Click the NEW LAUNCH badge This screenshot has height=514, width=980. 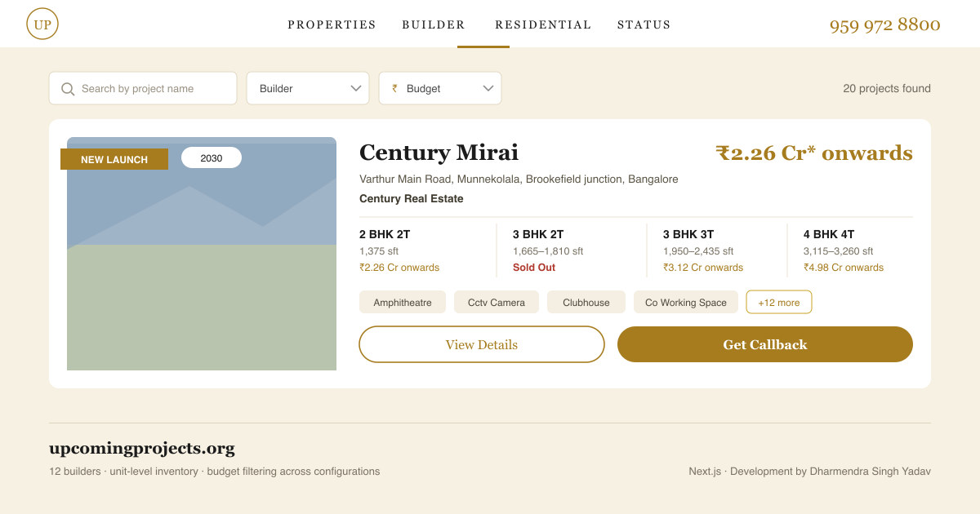coord(114,159)
